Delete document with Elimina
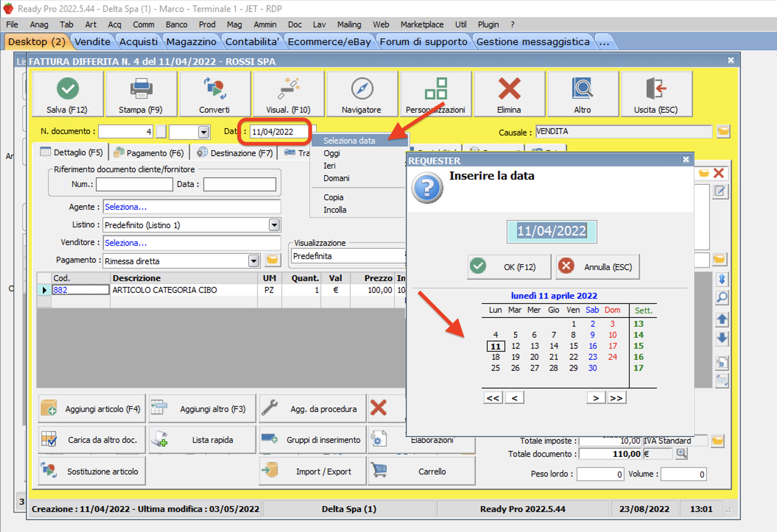This screenshot has width=777, height=532. [509, 95]
